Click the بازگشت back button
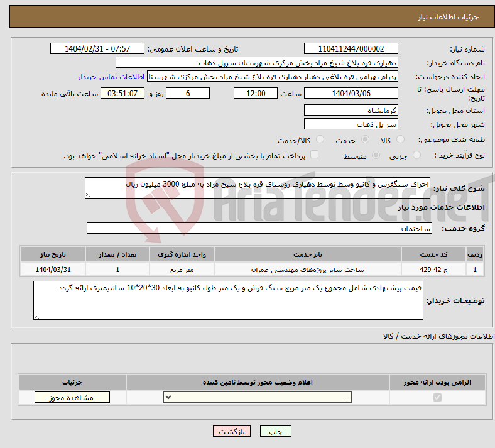The width and height of the screenshot is (495, 448). [232, 431]
